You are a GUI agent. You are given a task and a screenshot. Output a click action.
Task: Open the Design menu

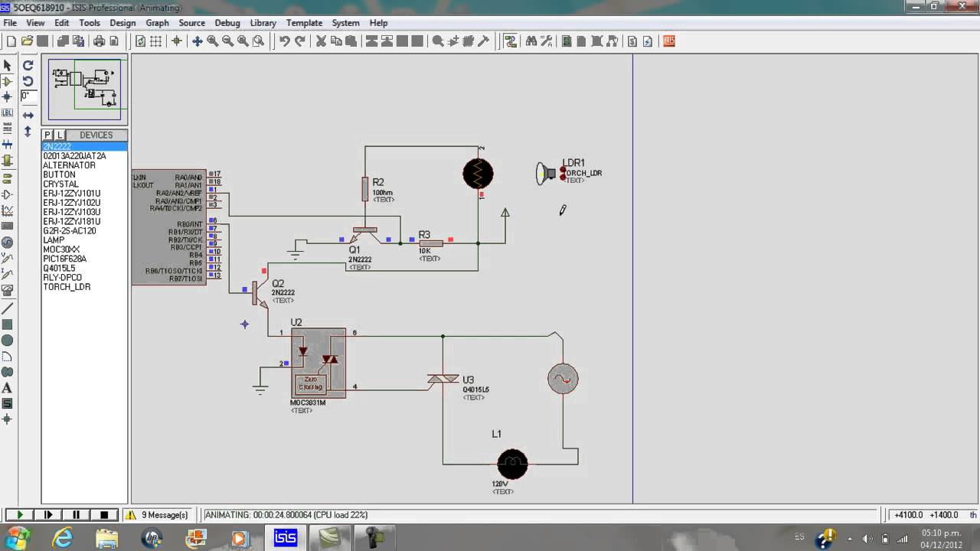coord(122,23)
